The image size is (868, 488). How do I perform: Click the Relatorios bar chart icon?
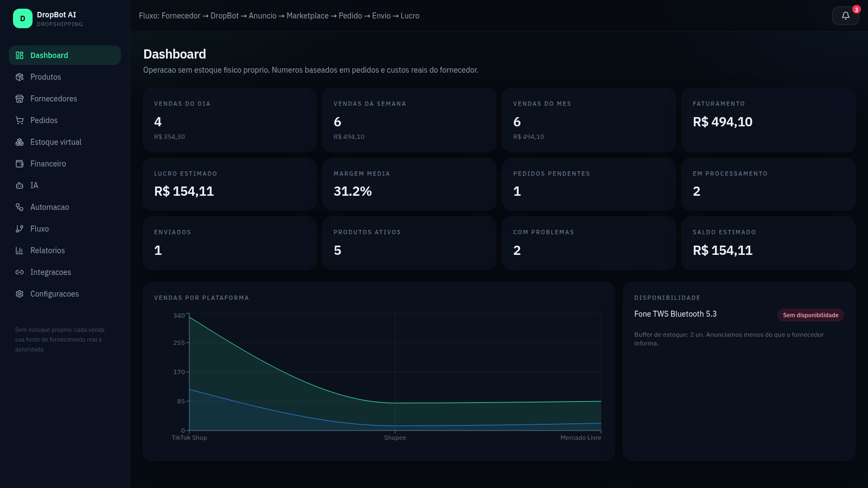click(20, 251)
